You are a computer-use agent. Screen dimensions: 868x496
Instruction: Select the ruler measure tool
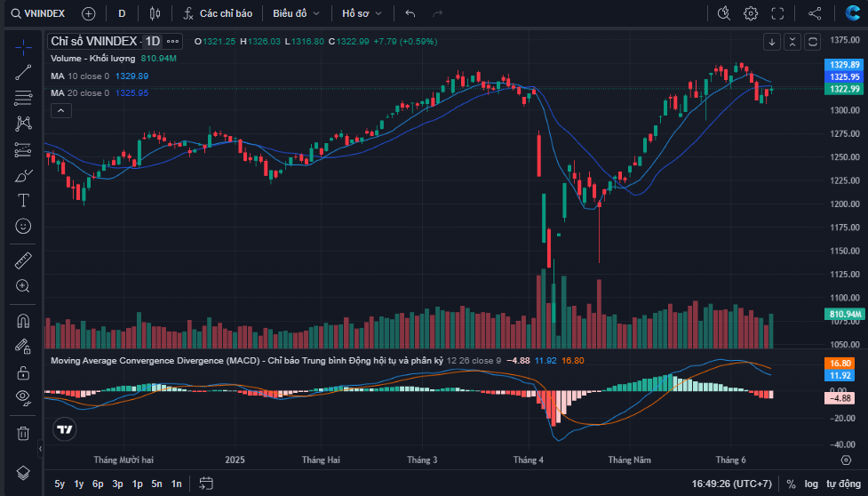(x=23, y=260)
